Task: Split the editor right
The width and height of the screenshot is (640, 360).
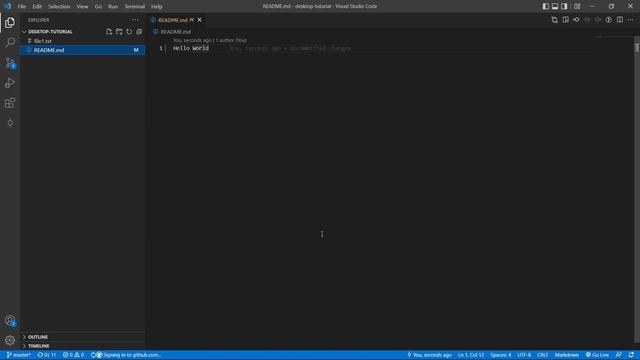Action: 620,20
